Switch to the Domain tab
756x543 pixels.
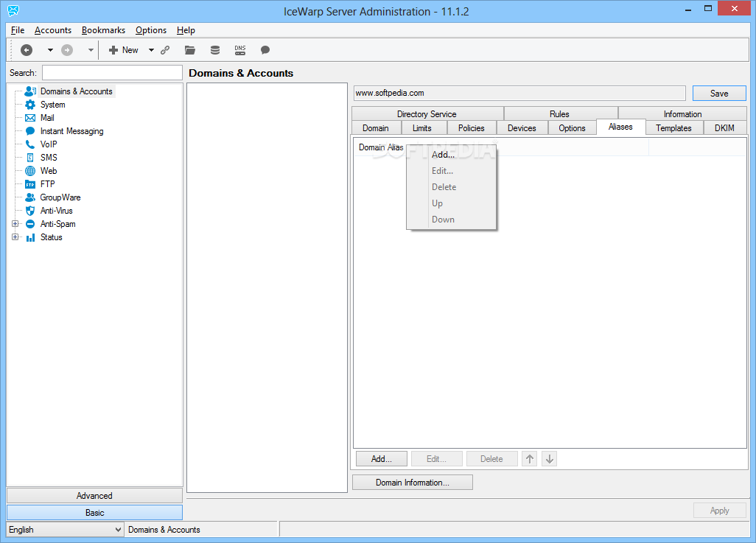[376, 127]
